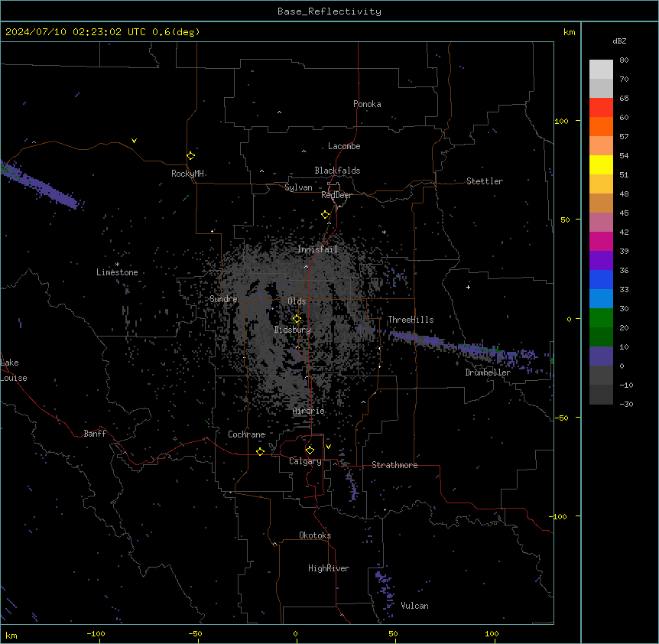Click the yellow station marker south of RedDeer
Screen dimensions: 659x644
[x=325, y=215]
